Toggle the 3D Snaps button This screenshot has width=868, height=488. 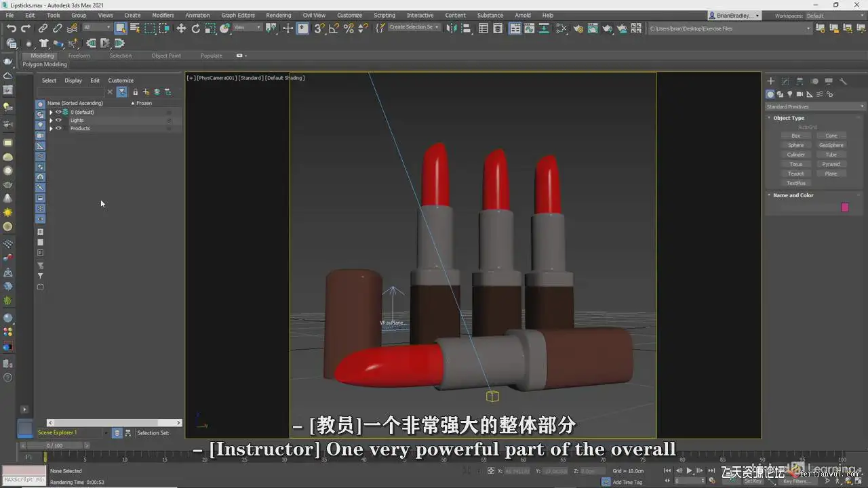coord(319,28)
